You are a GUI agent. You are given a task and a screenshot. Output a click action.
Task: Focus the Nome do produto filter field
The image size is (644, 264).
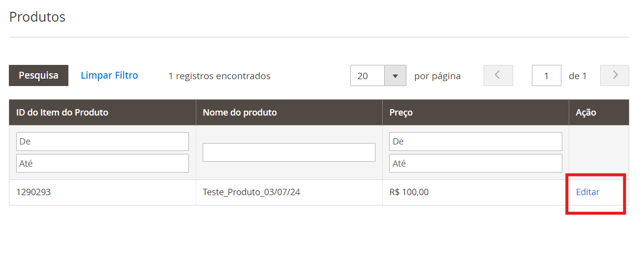click(289, 152)
